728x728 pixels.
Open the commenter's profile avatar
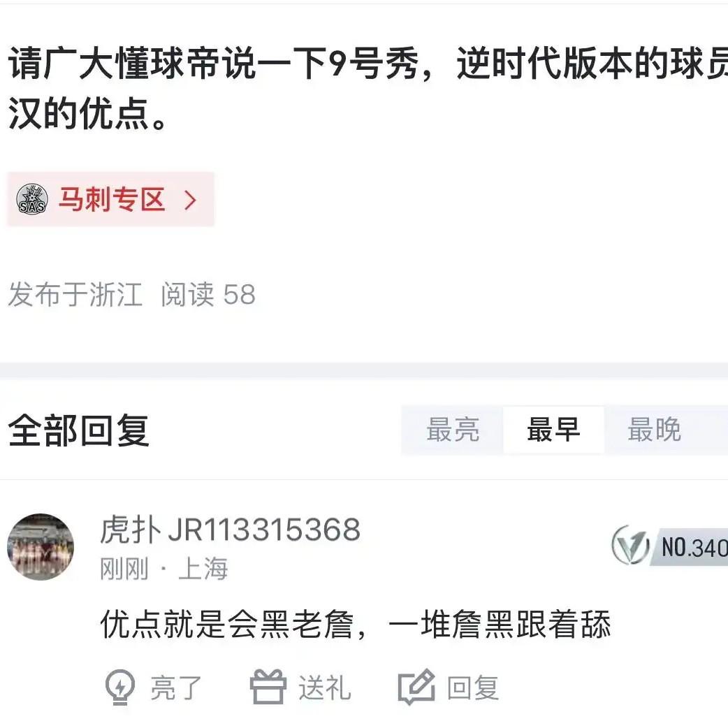click(41, 547)
